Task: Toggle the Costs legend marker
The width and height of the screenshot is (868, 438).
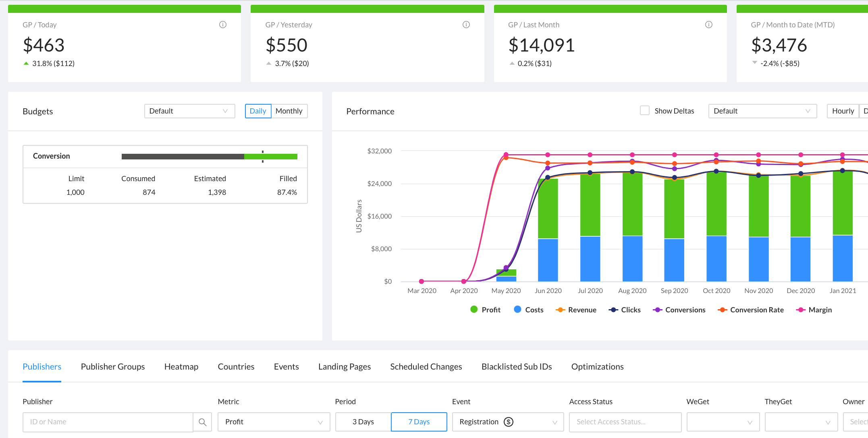Action: coord(517,310)
